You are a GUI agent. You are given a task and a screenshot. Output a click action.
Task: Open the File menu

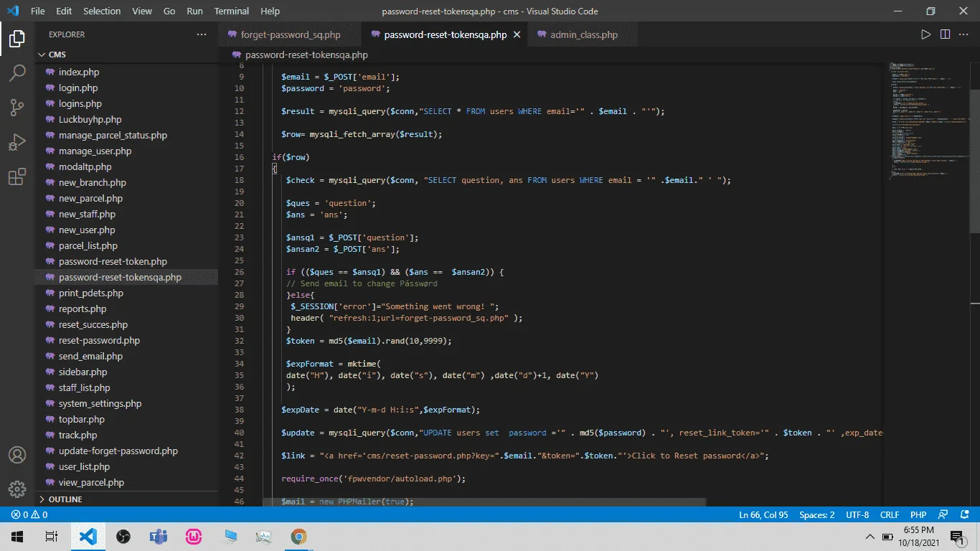click(38, 11)
